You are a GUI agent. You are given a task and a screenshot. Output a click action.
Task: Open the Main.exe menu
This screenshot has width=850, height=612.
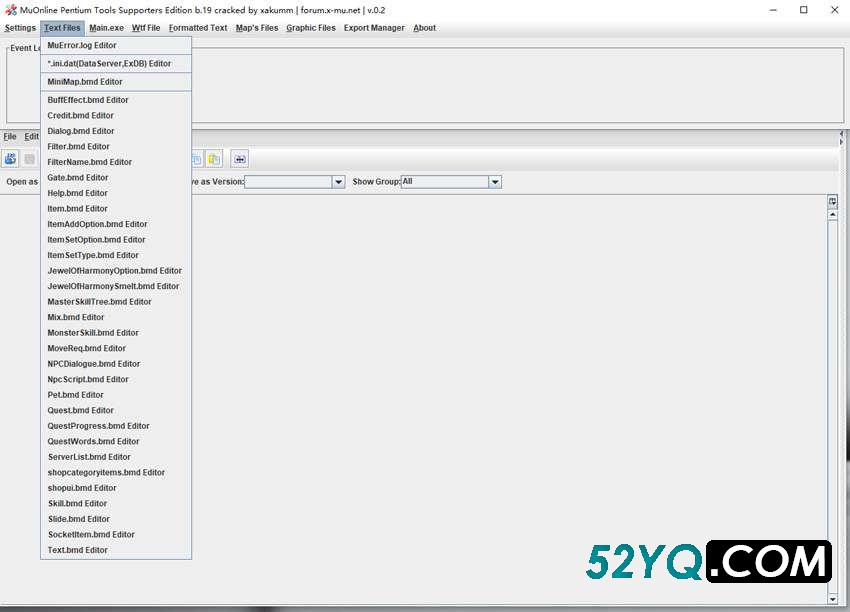[x=106, y=28]
